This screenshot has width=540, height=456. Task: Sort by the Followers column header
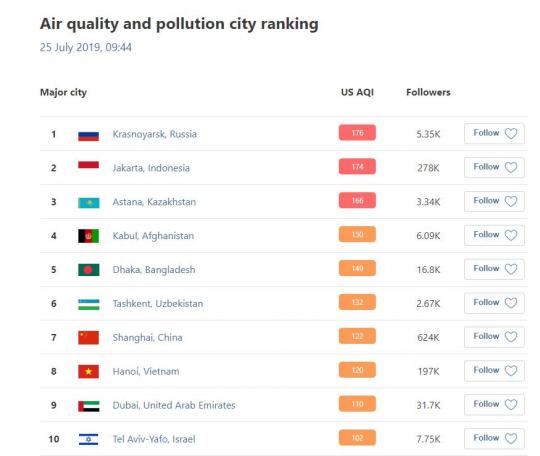[428, 92]
